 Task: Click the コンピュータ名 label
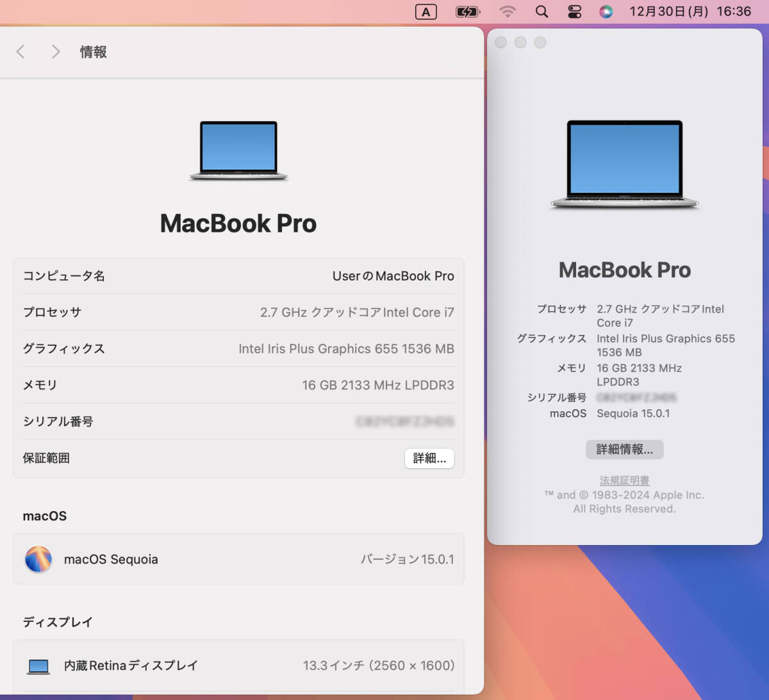pyautogui.click(x=64, y=276)
